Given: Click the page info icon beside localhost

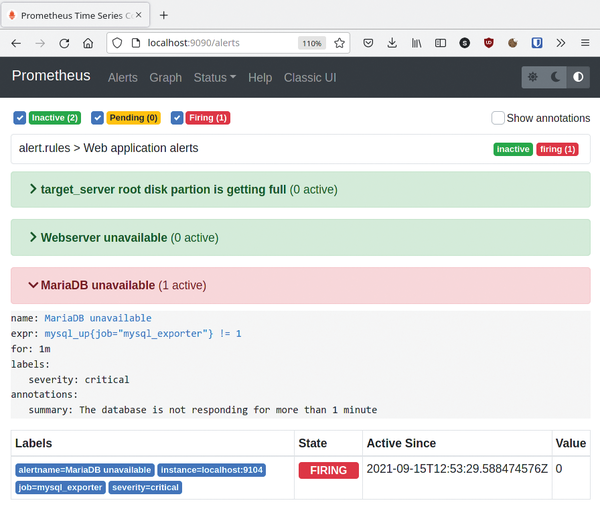Looking at the screenshot, I should (x=136, y=43).
